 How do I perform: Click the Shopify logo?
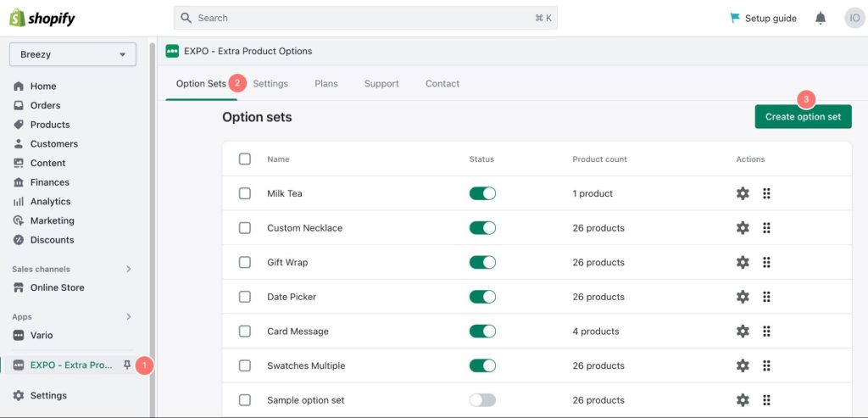[42, 19]
